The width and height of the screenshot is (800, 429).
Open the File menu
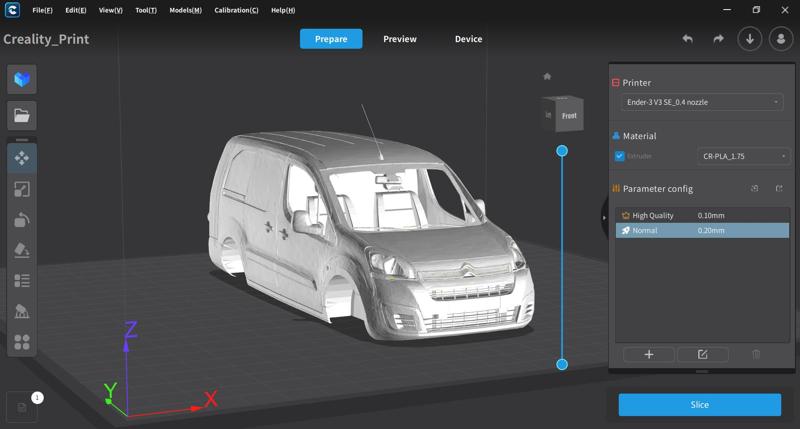coord(42,10)
